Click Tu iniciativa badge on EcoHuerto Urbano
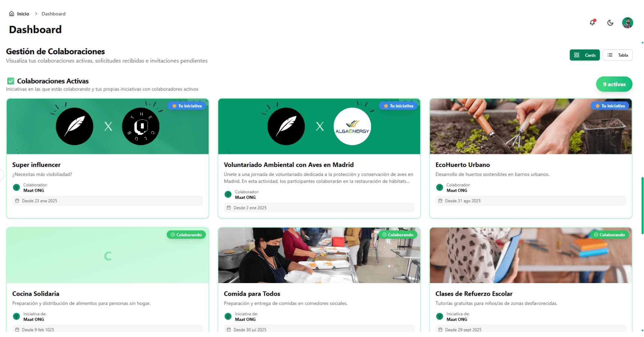The height and width of the screenshot is (337, 644). (610, 106)
